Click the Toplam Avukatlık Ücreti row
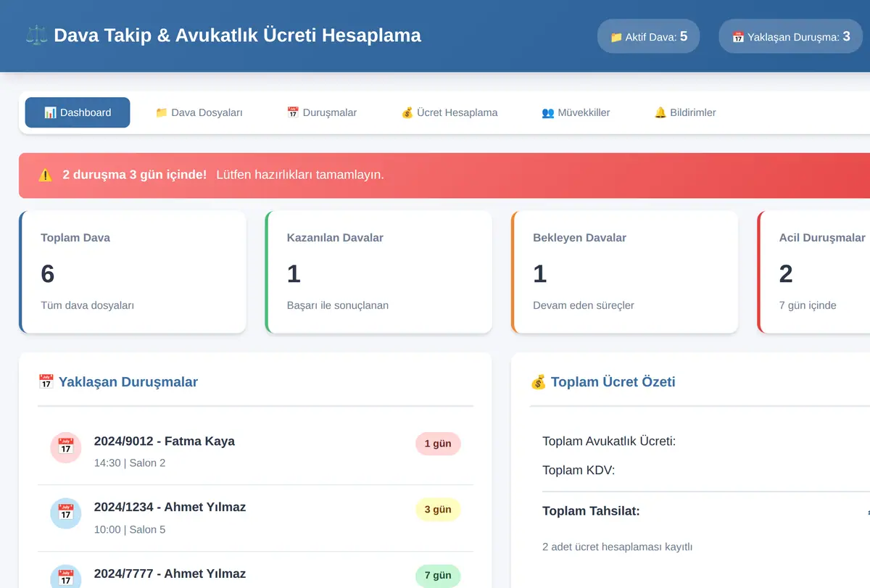 tap(706, 441)
